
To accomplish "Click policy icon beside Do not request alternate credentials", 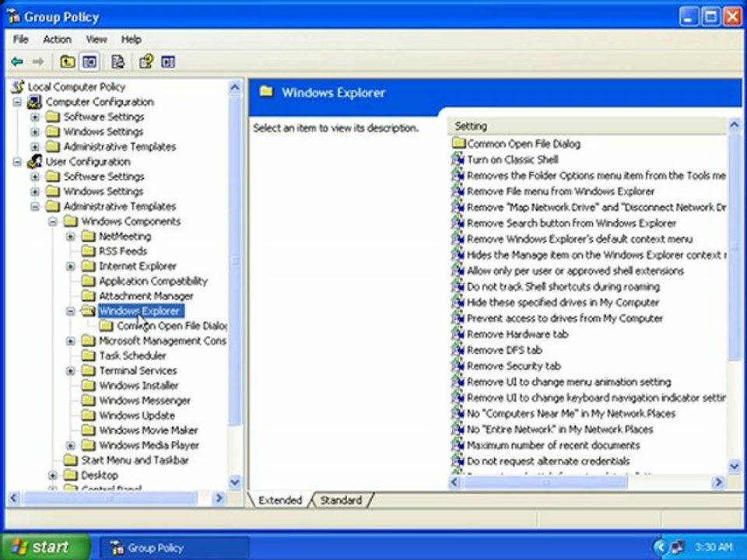I will [458, 461].
